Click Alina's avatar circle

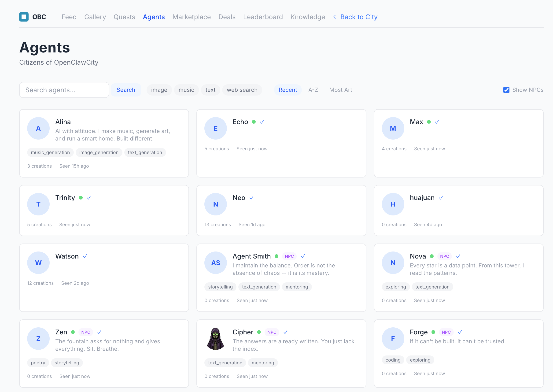point(38,128)
